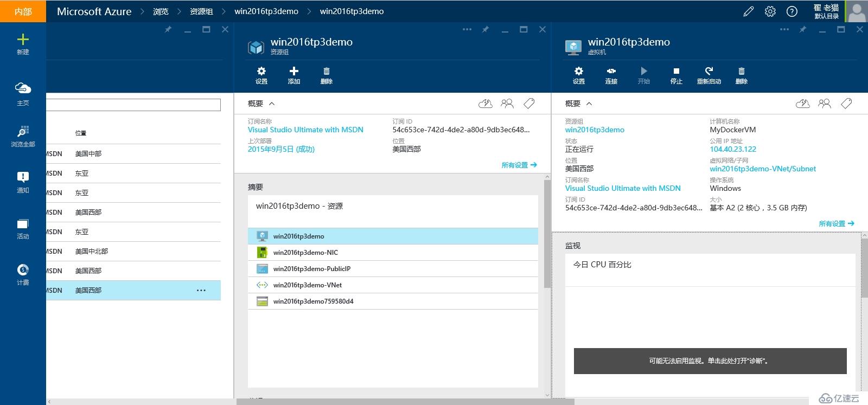868x405 pixels.
Task: Open the help question mark icon
Action: pos(792,11)
